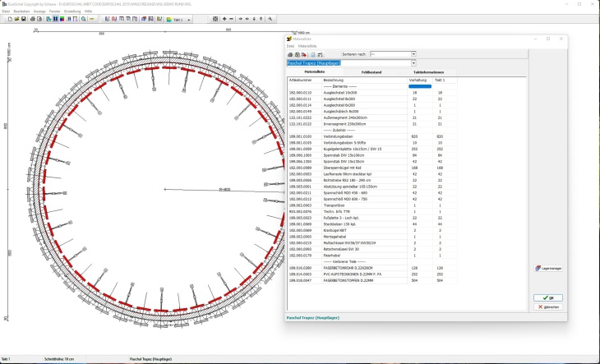Expand the Takt 1 dropdown in the toolbar
The image size is (600, 364).
point(189,19)
